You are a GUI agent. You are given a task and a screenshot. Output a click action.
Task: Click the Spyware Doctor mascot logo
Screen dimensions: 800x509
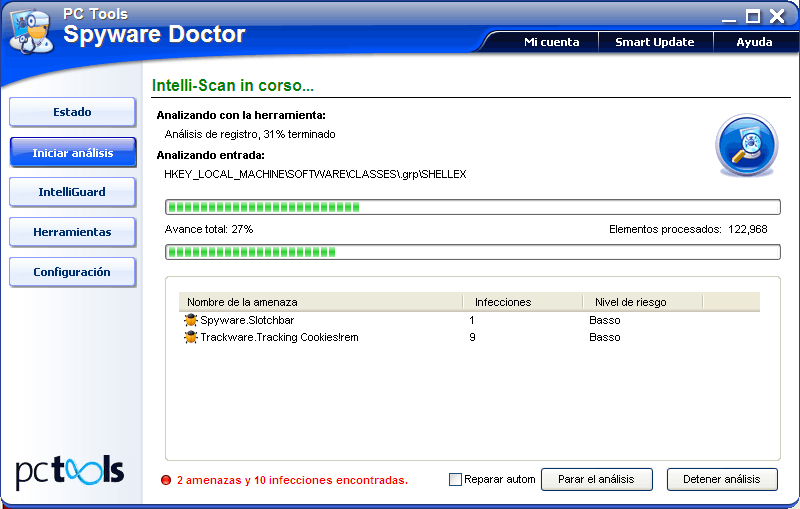(x=32, y=32)
